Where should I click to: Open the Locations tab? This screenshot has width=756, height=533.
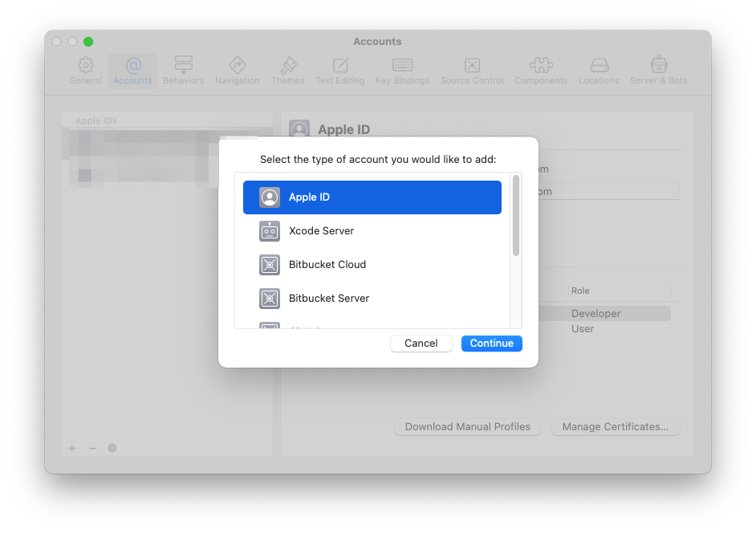coord(599,70)
